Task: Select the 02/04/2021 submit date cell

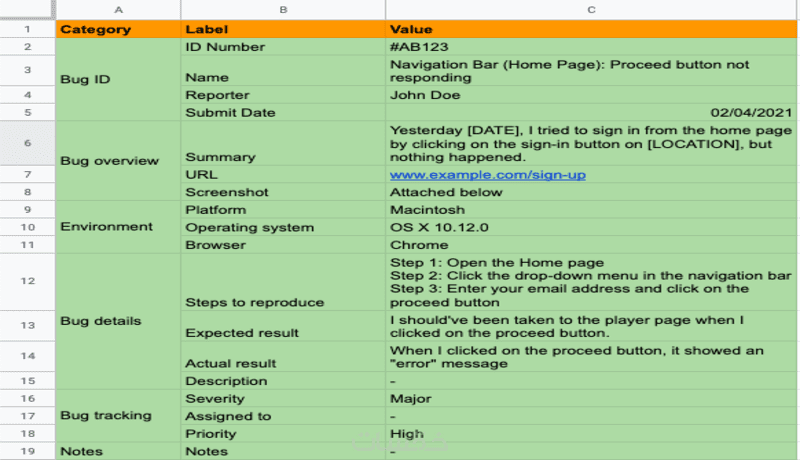Action: click(x=591, y=112)
